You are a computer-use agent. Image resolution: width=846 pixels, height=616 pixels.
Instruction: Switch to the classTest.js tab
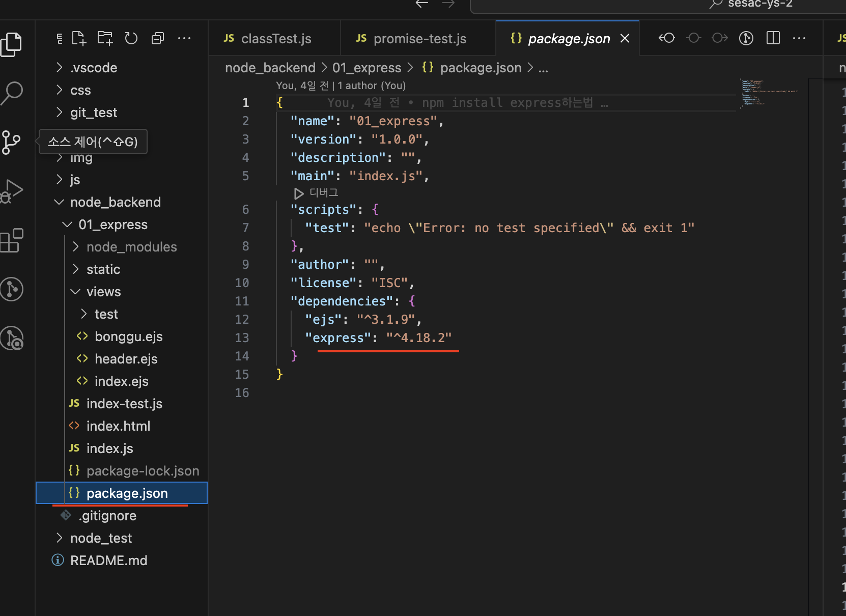pos(275,38)
